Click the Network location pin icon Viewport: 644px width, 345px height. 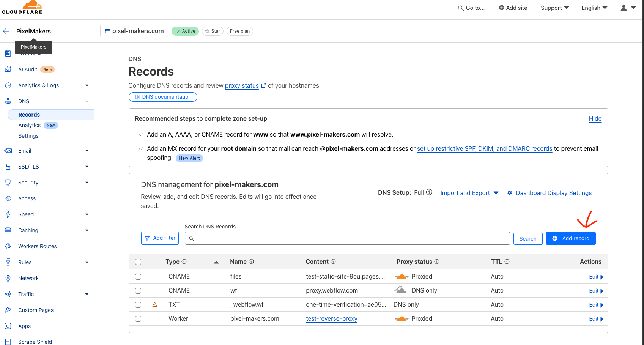click(x=8, y=278)
